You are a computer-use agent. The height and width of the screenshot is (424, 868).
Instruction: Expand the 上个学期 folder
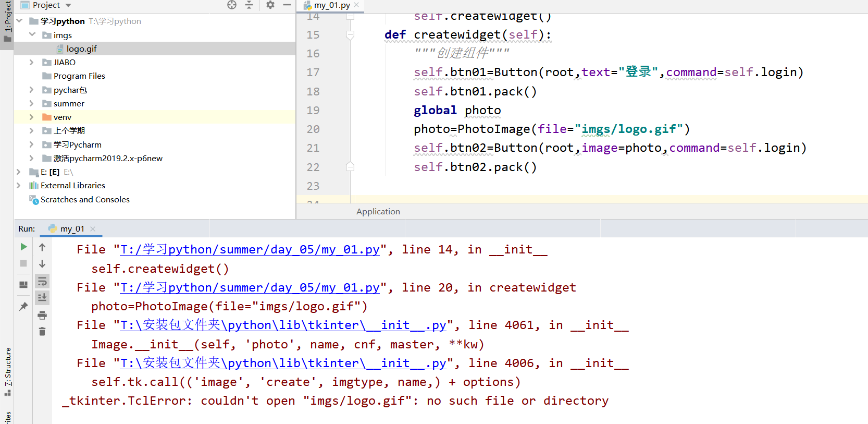click(x=32, y=130)
